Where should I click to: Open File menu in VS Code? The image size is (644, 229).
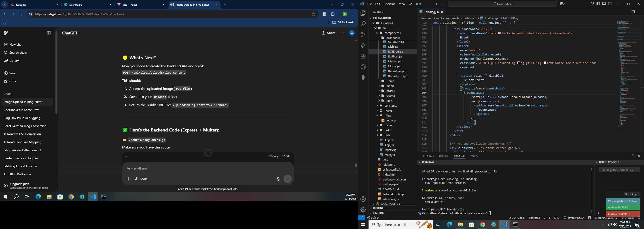pos(369,4)
